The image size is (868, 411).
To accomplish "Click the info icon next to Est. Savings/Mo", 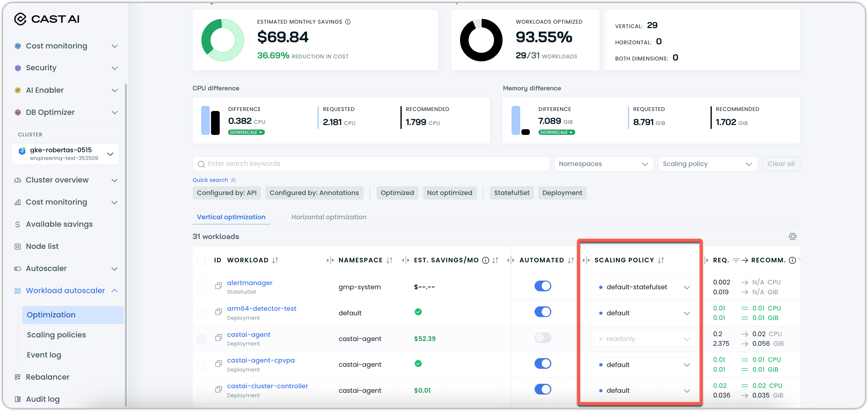I will [x=485, y=261].
